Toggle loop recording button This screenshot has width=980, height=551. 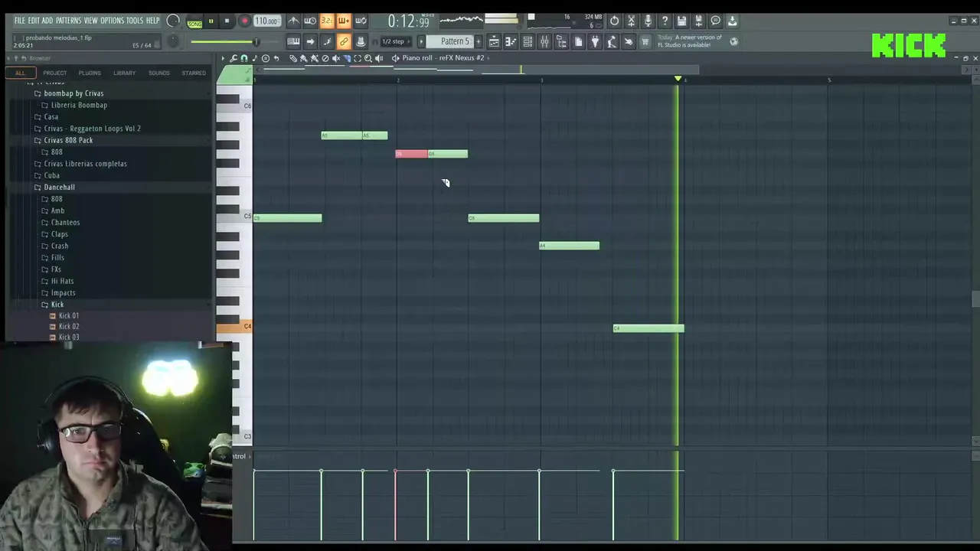coord(360,21)
